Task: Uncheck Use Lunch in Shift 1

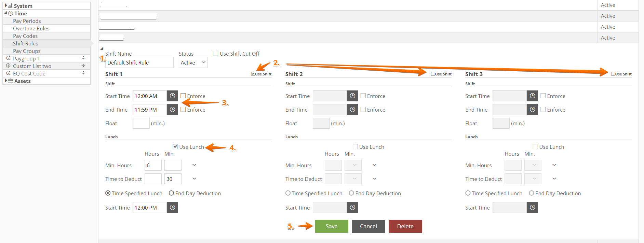Action: (x=175, y=147)
